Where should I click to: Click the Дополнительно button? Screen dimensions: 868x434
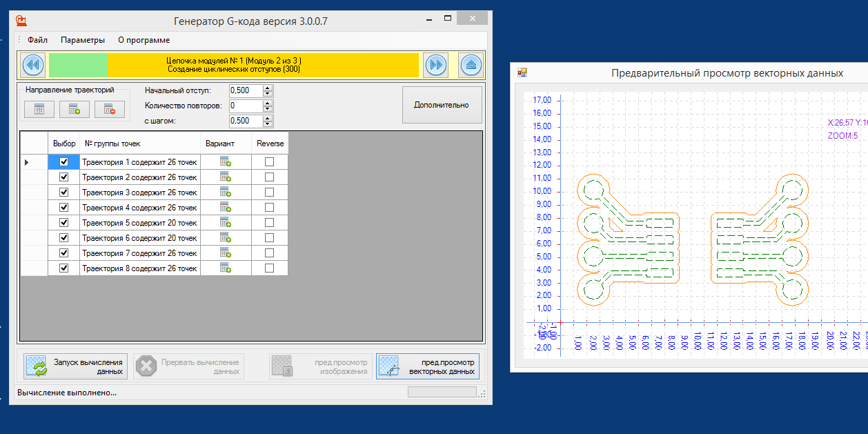coord(442,105)
